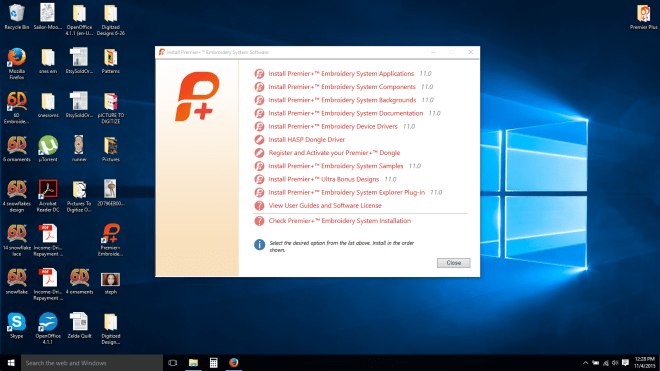Click the Check Installation question mark icon
660x371 pixels.
click(x=259, y=221)
